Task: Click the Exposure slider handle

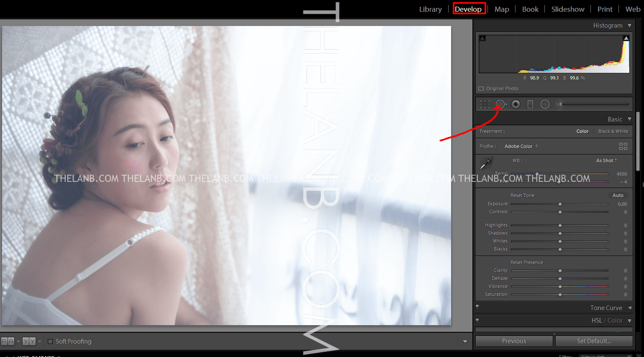Action: pos(560,204)
